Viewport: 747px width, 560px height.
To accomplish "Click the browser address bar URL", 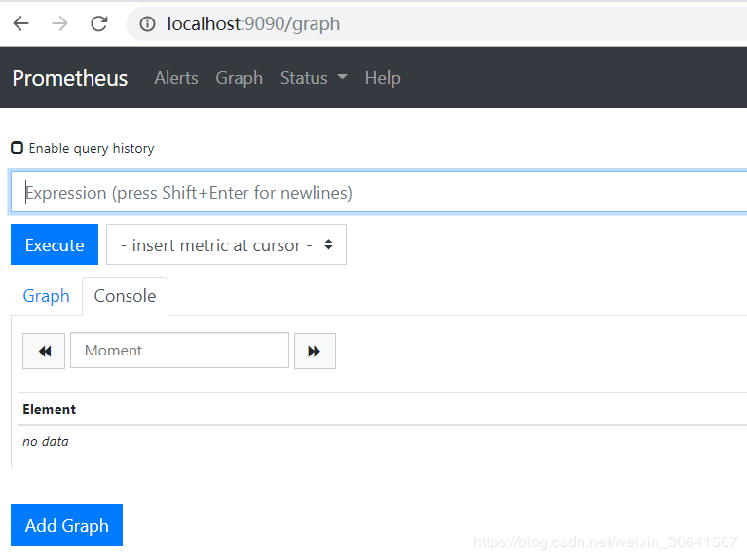I will point(253,23).
